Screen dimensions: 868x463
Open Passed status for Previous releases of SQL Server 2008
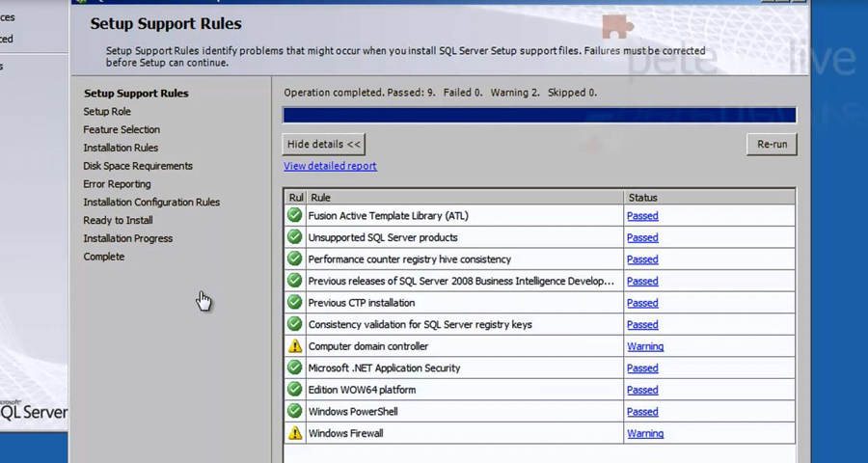tap(642, 281)
